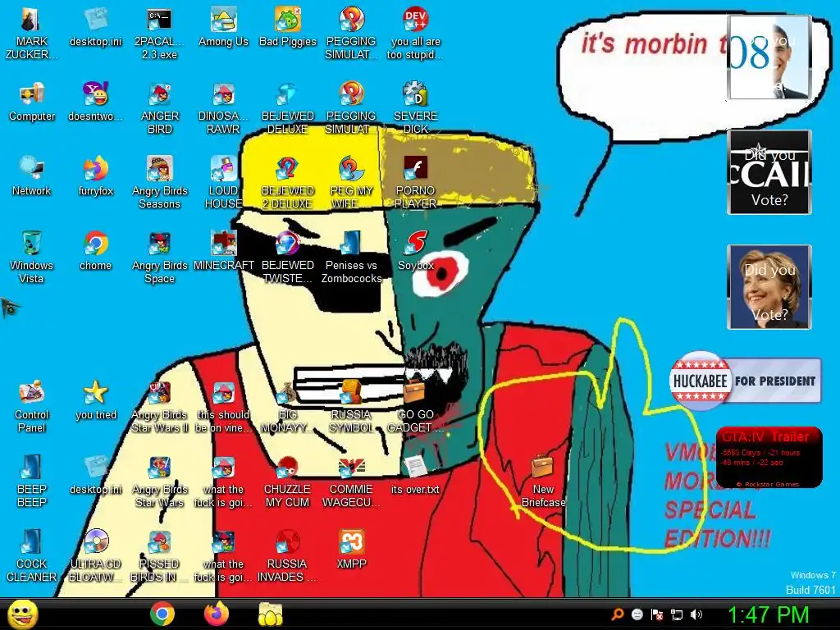Open the furryfox Firefox shortcut

point(95,177)
